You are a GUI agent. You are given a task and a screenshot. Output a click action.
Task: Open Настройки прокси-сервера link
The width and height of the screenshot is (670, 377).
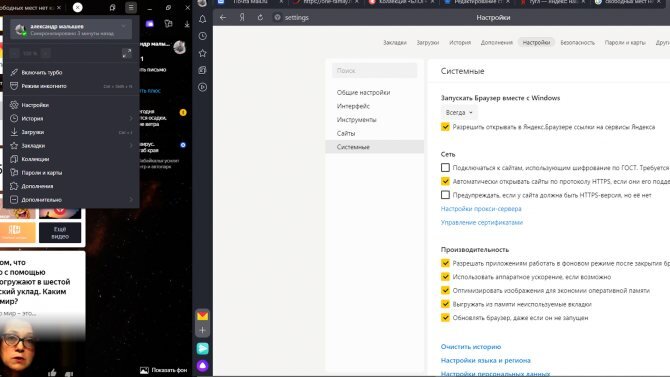pos(481,209)
